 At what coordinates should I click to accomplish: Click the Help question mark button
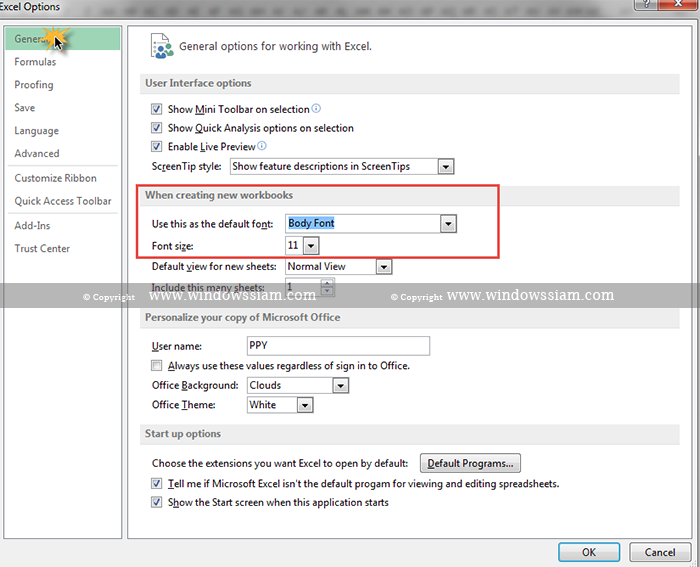646,4
